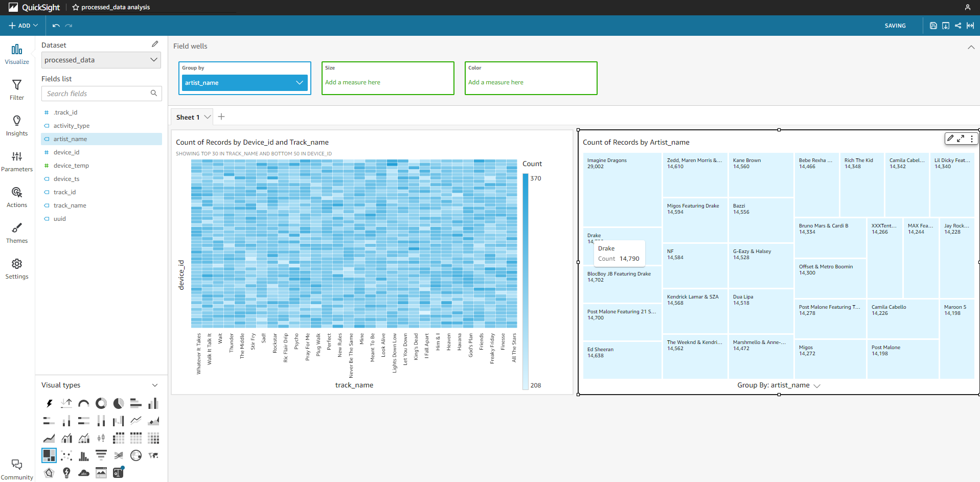Select the AutoGraph lightning bolt visual type
Image resolution: width=980 pixels, height=482 pixels.
click(49, 403)
